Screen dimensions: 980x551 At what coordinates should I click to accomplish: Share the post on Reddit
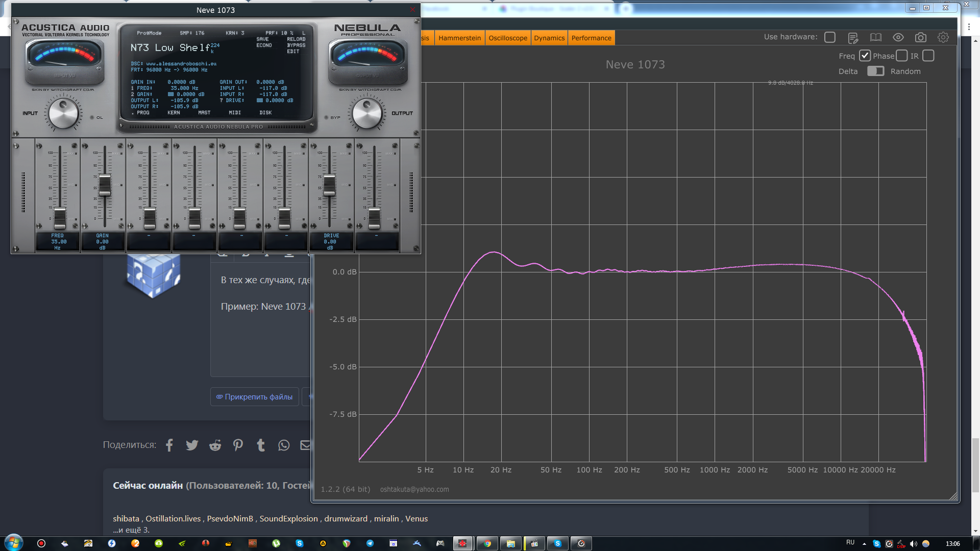[x=215, y=445]
